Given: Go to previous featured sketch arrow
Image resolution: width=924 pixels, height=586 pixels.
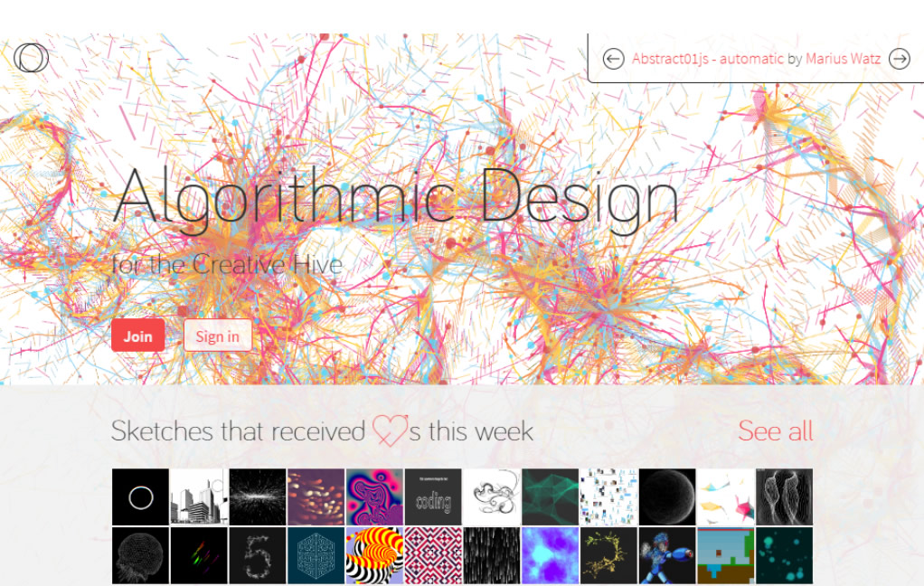Looking at the screenshot, I should coord(613,59).
